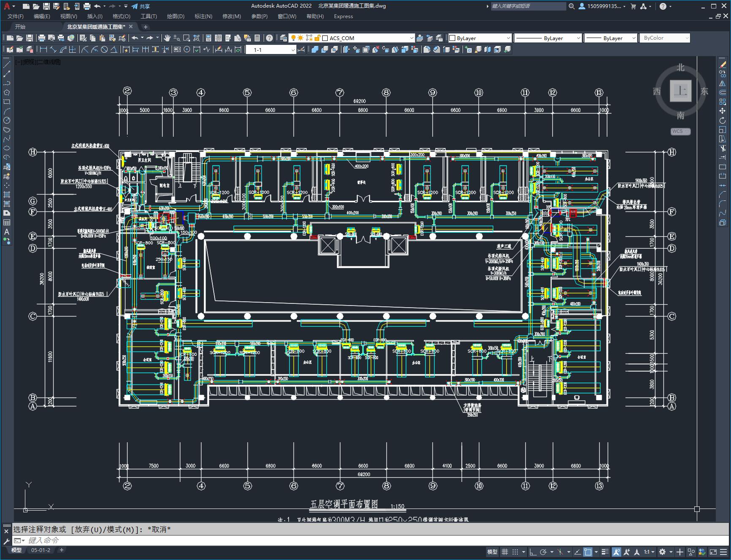Select the Mirror tool in modify toolbar
Viewport: 731px width, 560px height.
723,83
